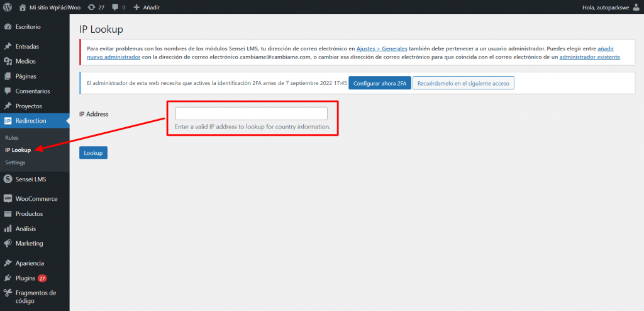The width and height of the screenshot is (644, 311).
Task: Click the Fragmentos de código scissors icon
Action: click(x=8, y=293)
